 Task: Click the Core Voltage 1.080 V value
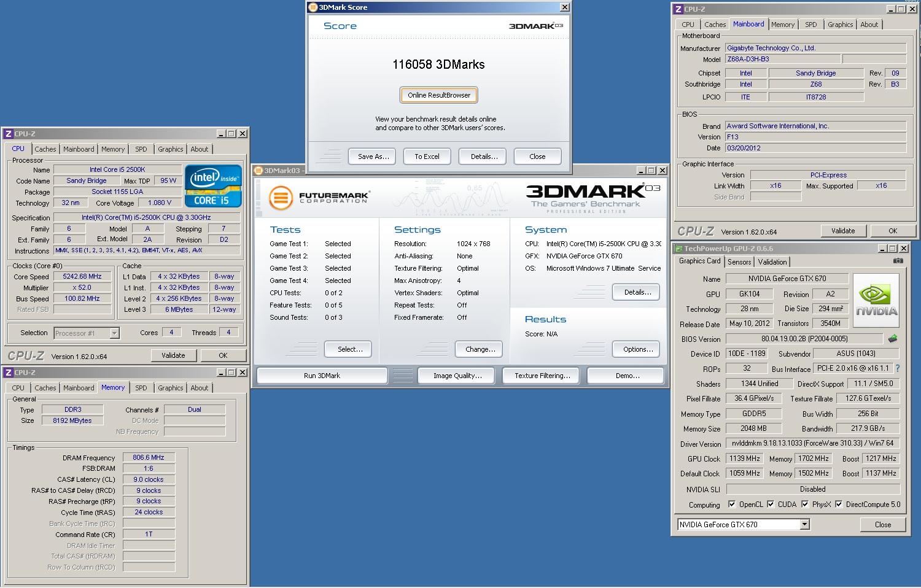[x=160, y=203]
